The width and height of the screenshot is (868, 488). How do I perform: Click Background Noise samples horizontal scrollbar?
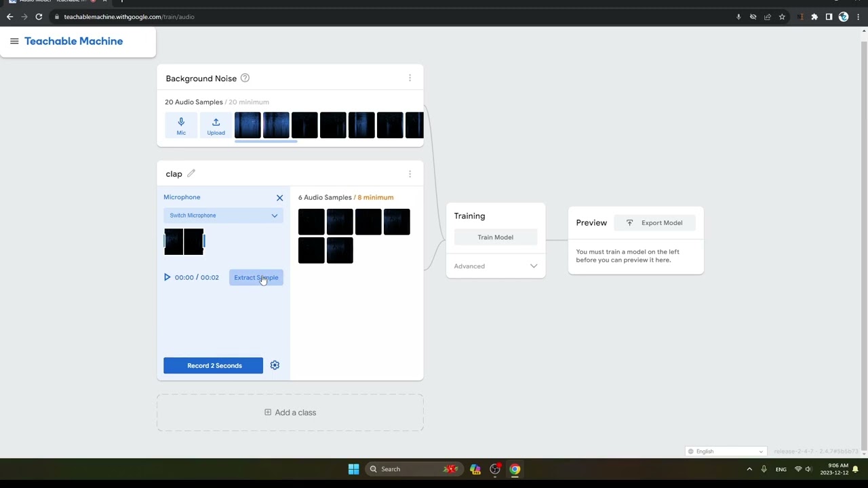point(266,142)
